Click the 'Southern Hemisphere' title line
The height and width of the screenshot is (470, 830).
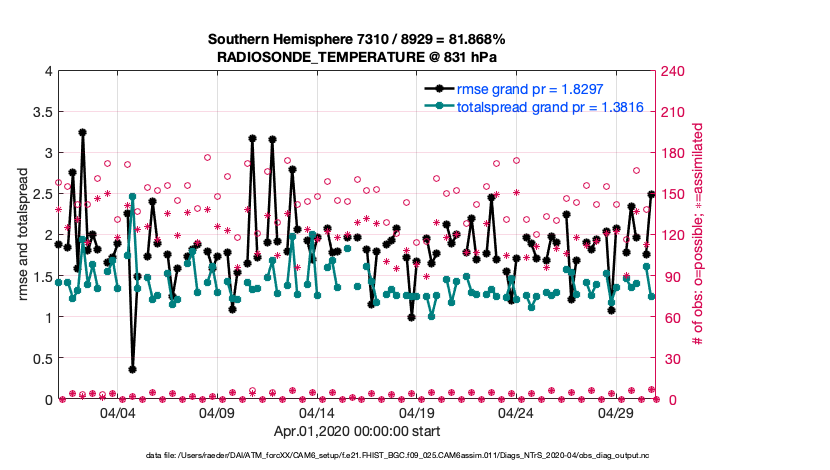(355, 39)
